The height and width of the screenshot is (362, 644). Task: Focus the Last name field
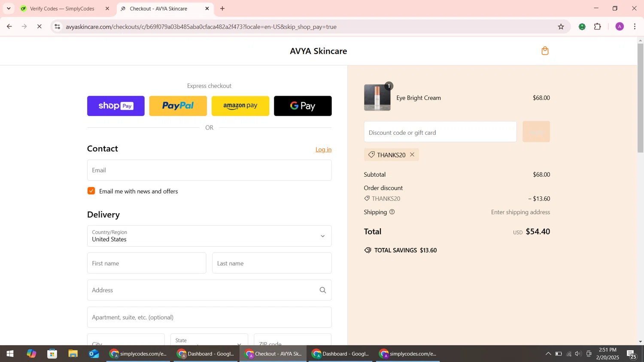pyautogui.click(x=272, y=263)
